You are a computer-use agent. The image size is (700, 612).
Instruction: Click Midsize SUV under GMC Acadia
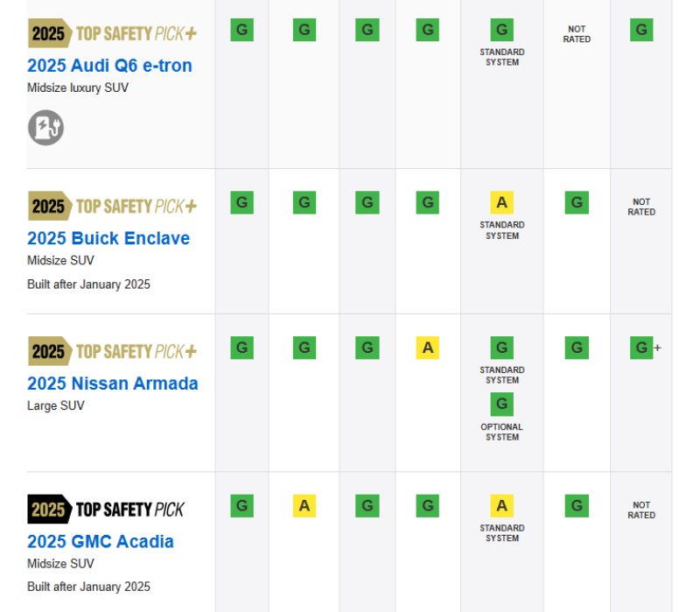[60, 564]
